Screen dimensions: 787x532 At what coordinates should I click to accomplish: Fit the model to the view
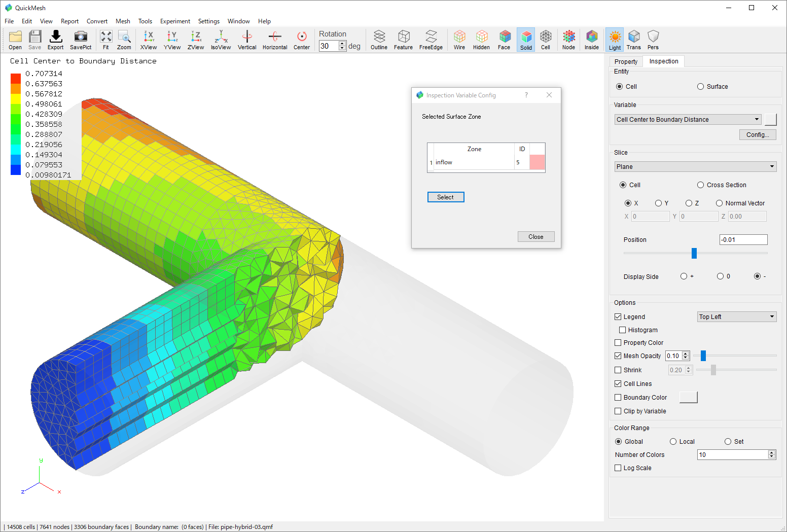tap(105, 40)
